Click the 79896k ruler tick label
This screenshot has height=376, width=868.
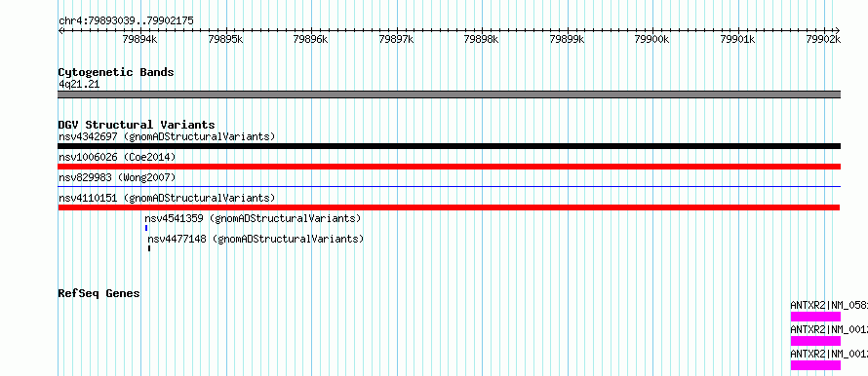[x=311, y=39]
